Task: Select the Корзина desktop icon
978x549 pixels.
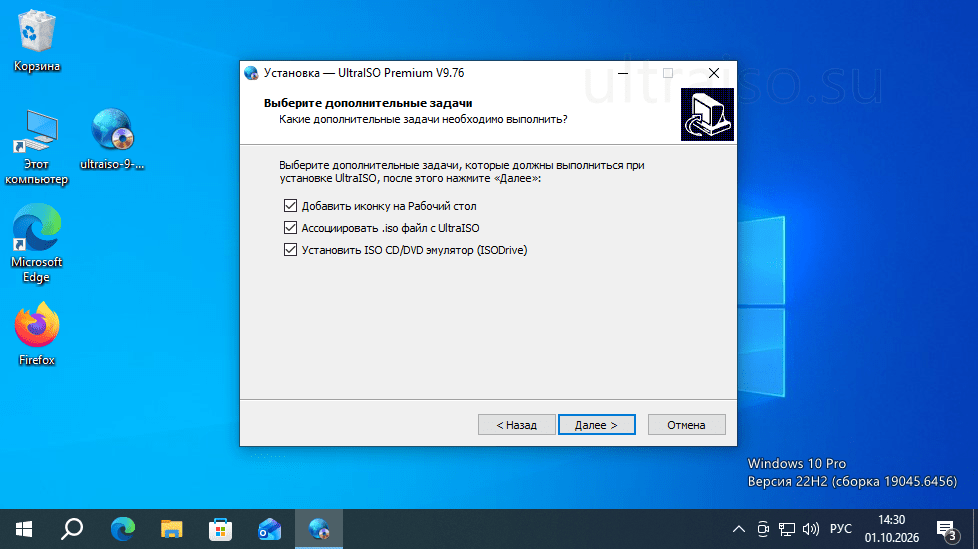Action: click(37, 41)
